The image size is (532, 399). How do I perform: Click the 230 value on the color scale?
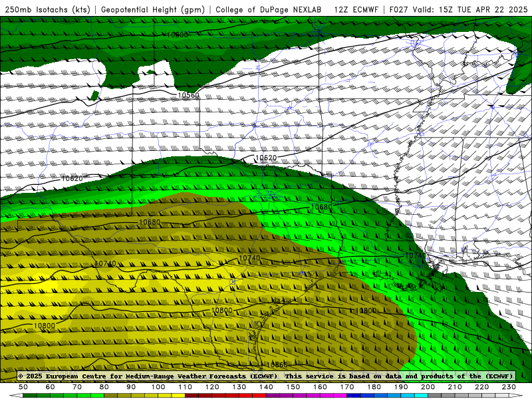tap(509, 387)
